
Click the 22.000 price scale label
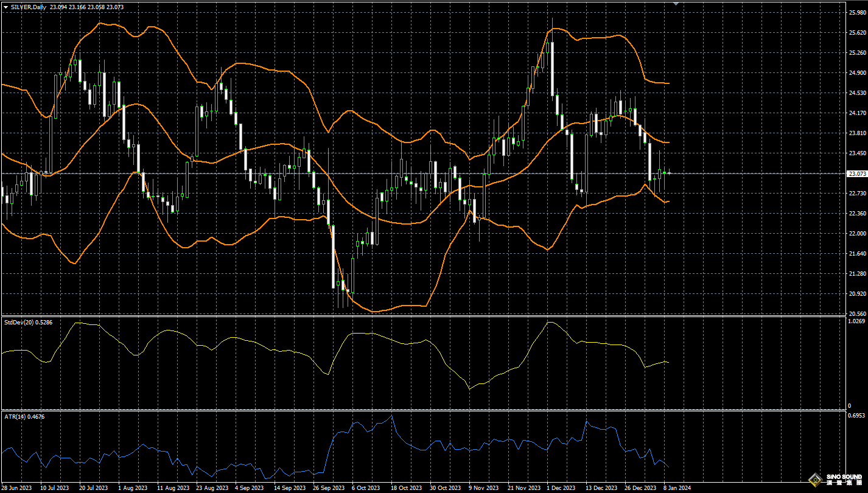[x=856, y=234]
